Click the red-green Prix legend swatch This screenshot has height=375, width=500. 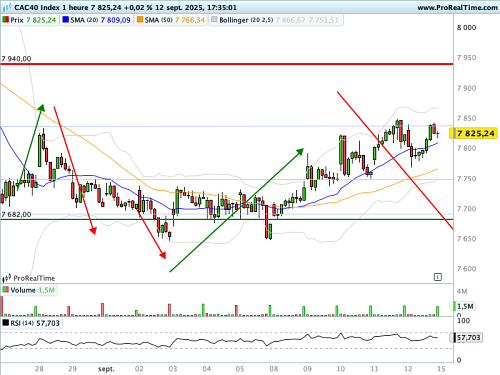coord(5,20)
